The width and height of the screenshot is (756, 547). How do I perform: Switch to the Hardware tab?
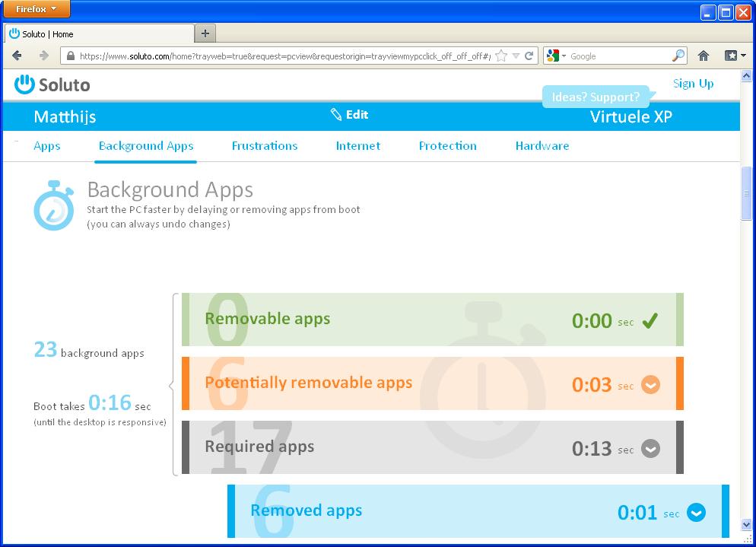pos(542,146)
